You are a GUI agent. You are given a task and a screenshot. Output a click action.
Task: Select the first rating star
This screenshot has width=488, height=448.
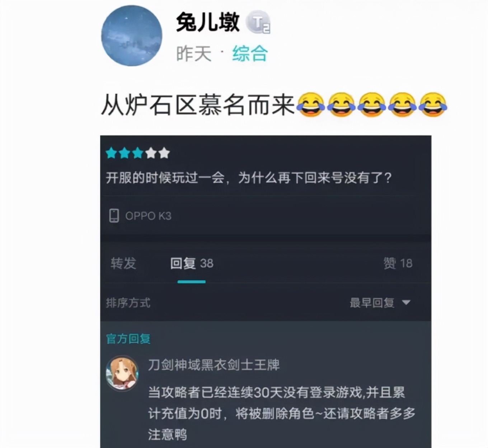pos(111,153)
